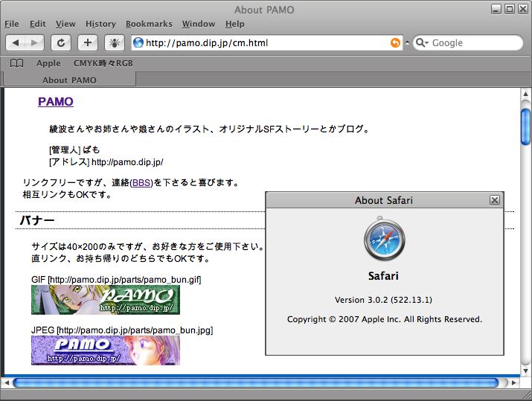Click the vertical scrollbar down arrow

click(525, 370)
